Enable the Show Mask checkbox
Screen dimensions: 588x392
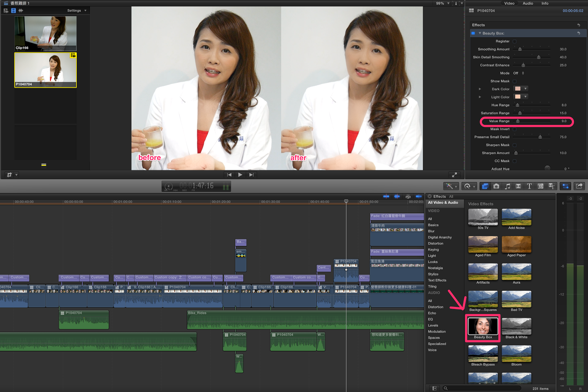coord(514,81)
